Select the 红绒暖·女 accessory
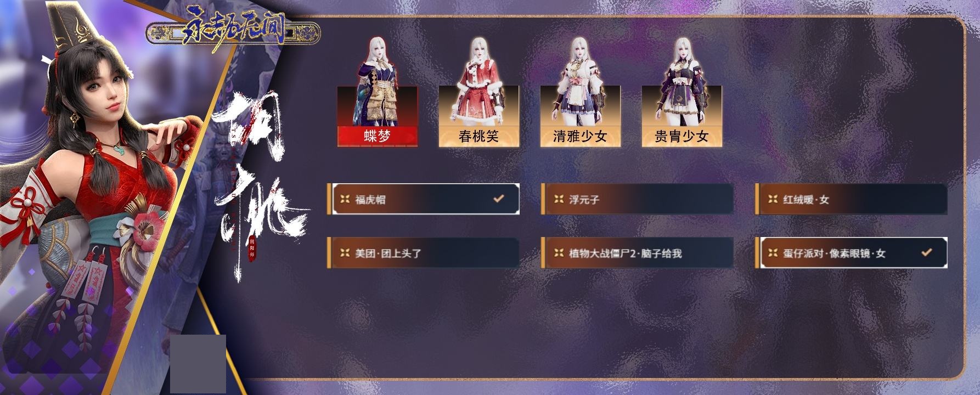The width and height of the screenshot is (980, 395). (x=851, y=199)
